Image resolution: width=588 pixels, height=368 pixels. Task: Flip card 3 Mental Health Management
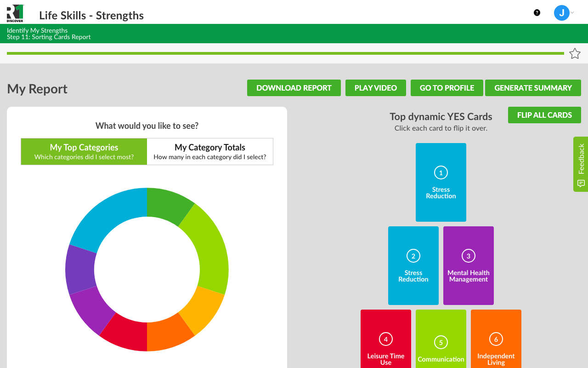click(x=469, y=265)
